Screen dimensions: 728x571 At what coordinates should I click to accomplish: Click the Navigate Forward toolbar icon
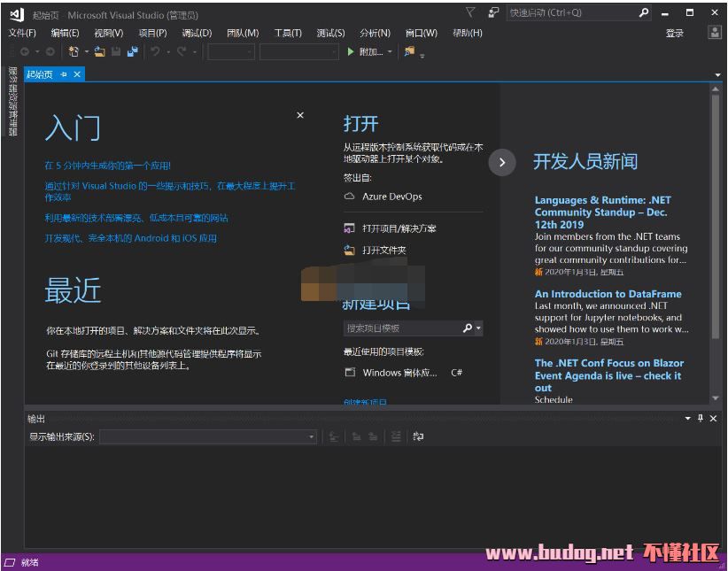click(x=50, y=51)
